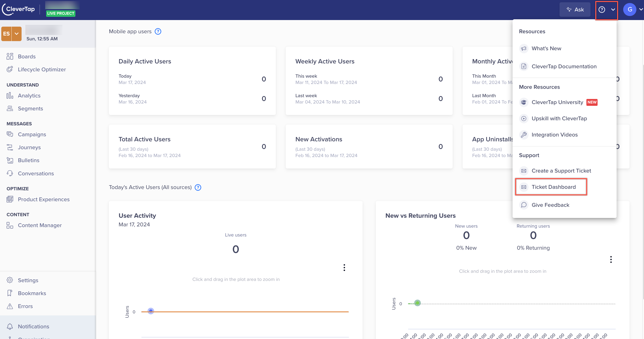
Task: Go to Content Manager link
Action: pos(40,225)
